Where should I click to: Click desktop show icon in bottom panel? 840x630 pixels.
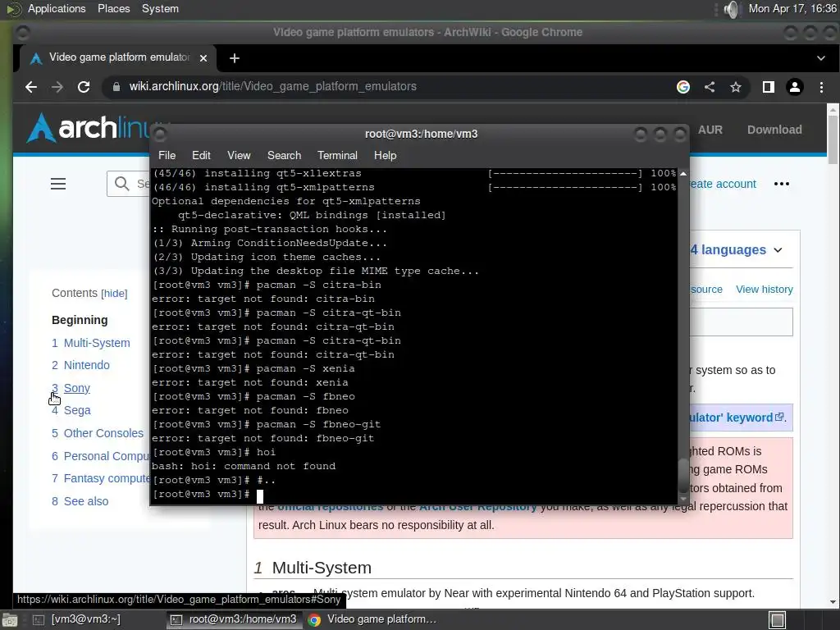click(x=9, y=620)
